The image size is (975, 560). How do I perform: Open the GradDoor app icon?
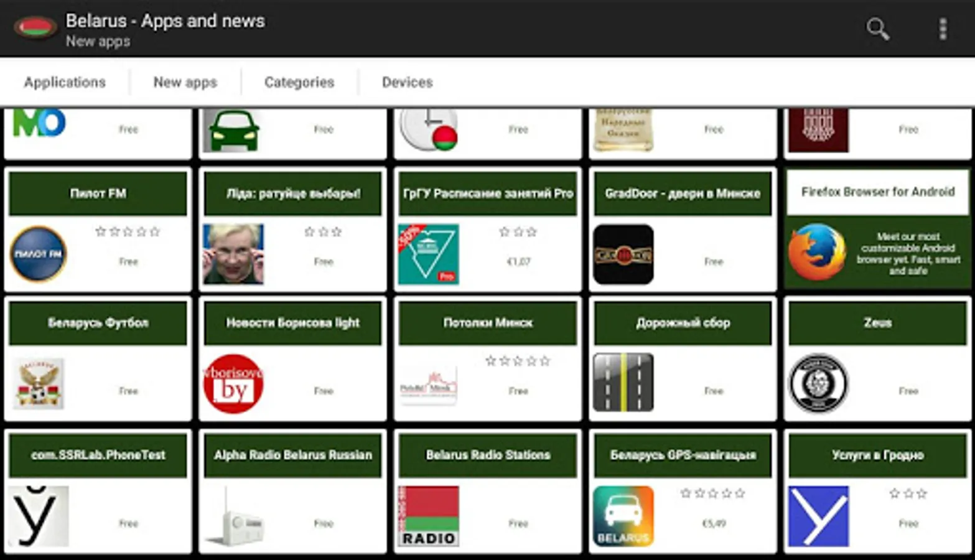pyautogui.click(x=623, y=254)
